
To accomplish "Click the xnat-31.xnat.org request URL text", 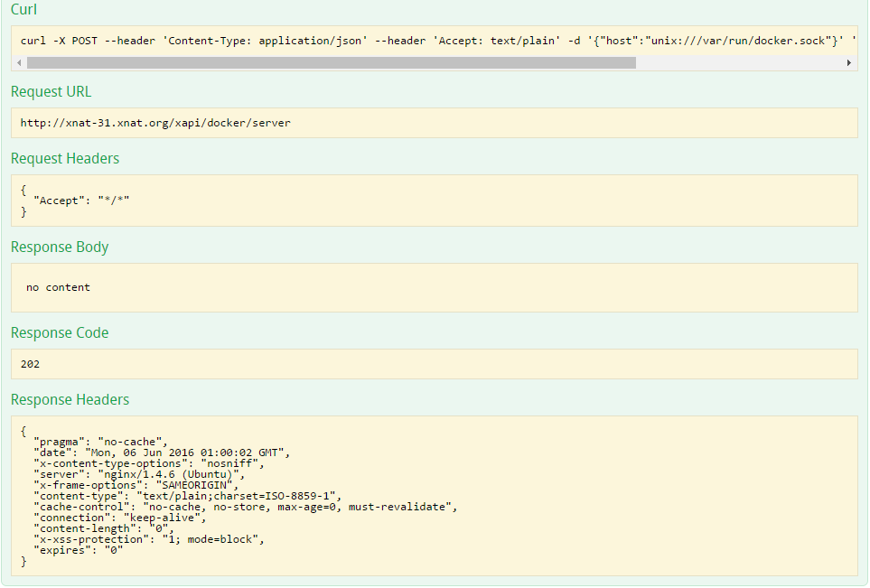I will coord(155,123).
